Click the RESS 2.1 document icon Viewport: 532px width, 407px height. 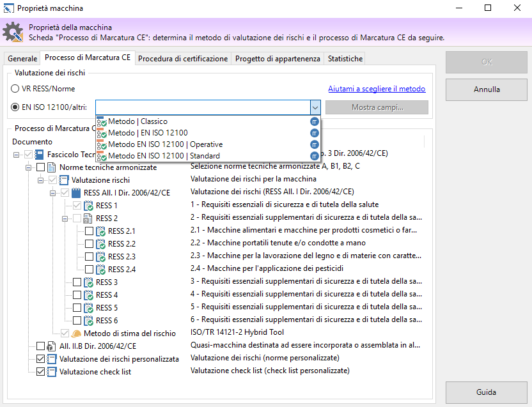coord(100,231)
